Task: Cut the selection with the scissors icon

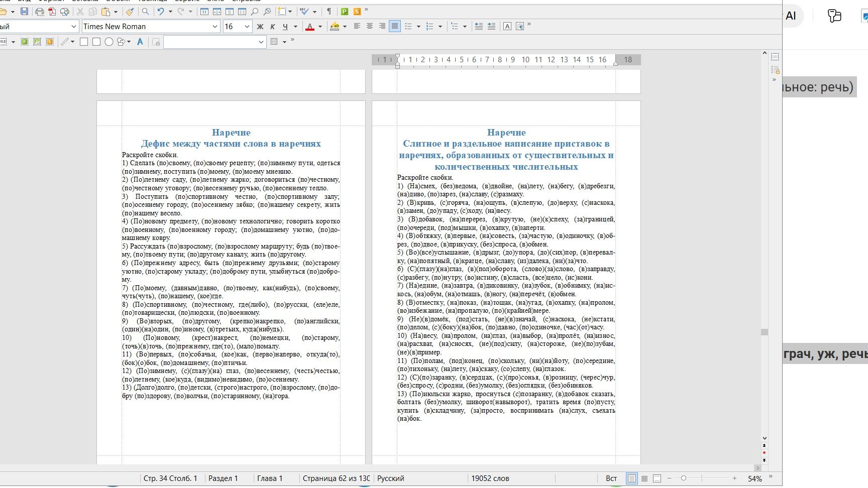Action: [x=80, y=11]
